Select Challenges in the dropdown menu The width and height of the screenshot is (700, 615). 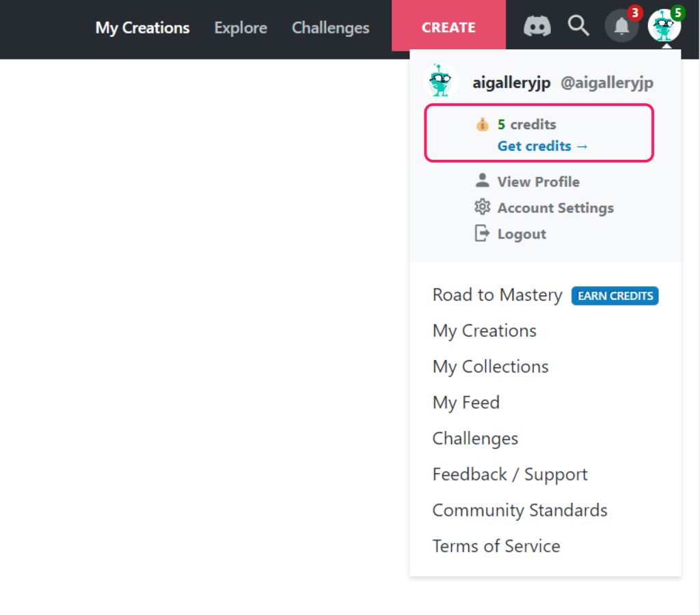pyautogui.click(x=475, y=439)
